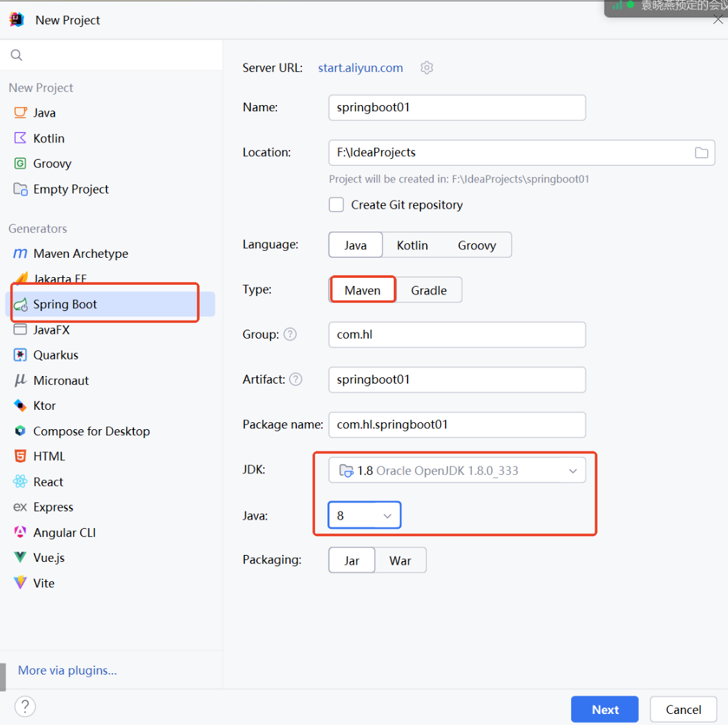Click the React generator icon
This screenshot has width=728, height=725.
(x=21, y=482)
